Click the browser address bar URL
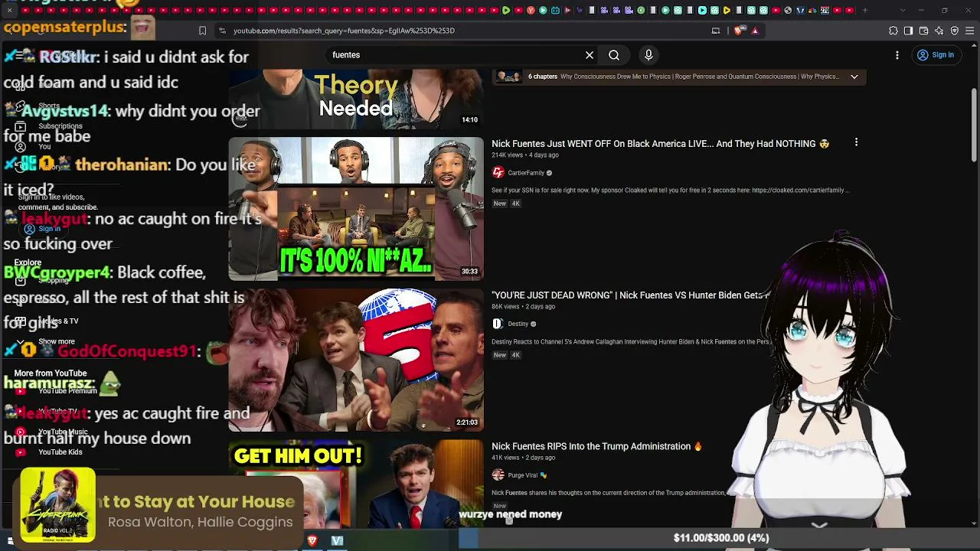This screenshot has width=980, height=551. click(344, 31)
